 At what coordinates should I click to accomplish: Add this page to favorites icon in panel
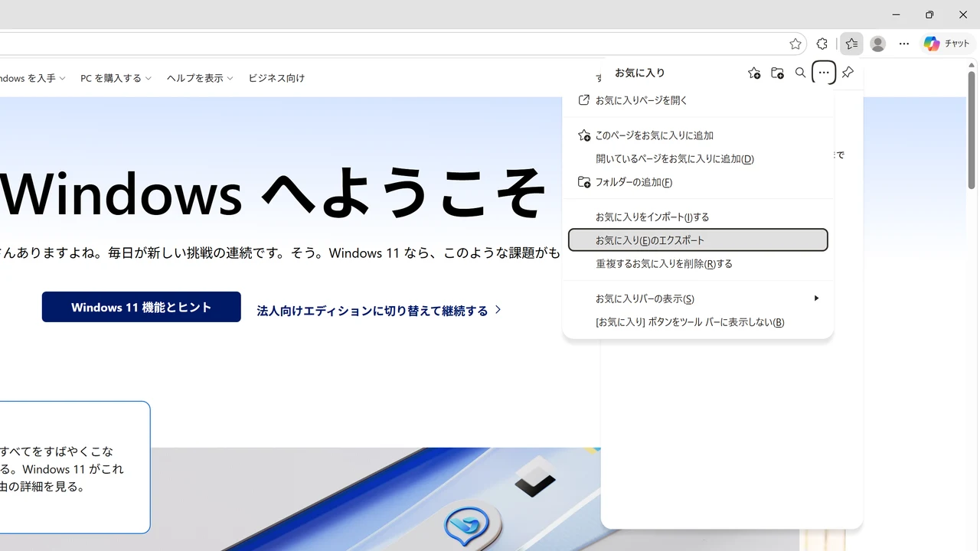click(754, 73)
